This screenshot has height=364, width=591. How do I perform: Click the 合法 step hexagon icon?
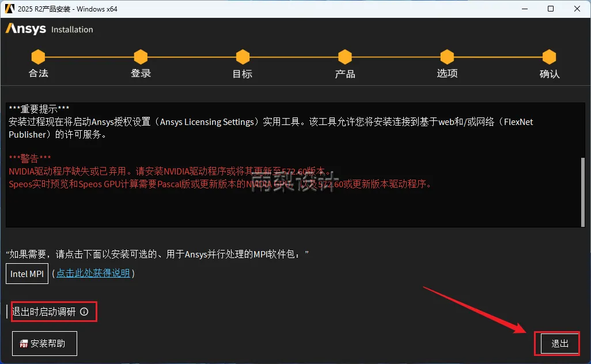click(x=38, y=57)
